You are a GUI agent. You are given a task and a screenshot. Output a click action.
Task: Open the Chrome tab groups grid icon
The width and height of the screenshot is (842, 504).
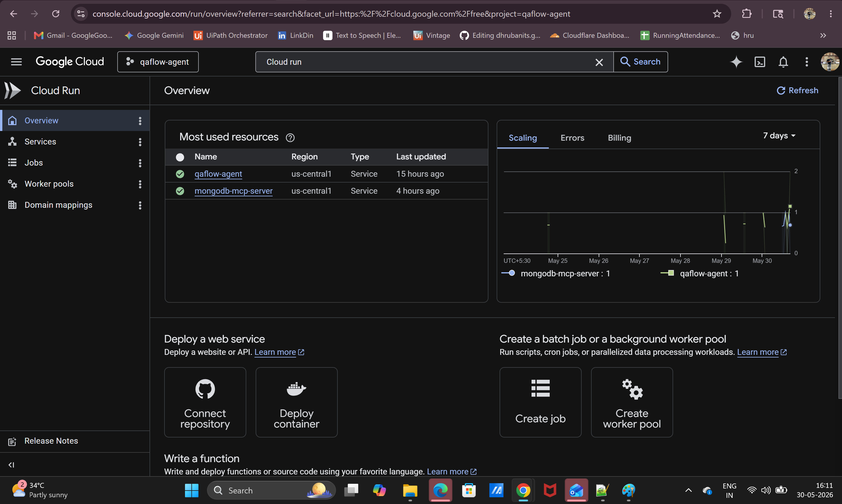pos(11,35)
